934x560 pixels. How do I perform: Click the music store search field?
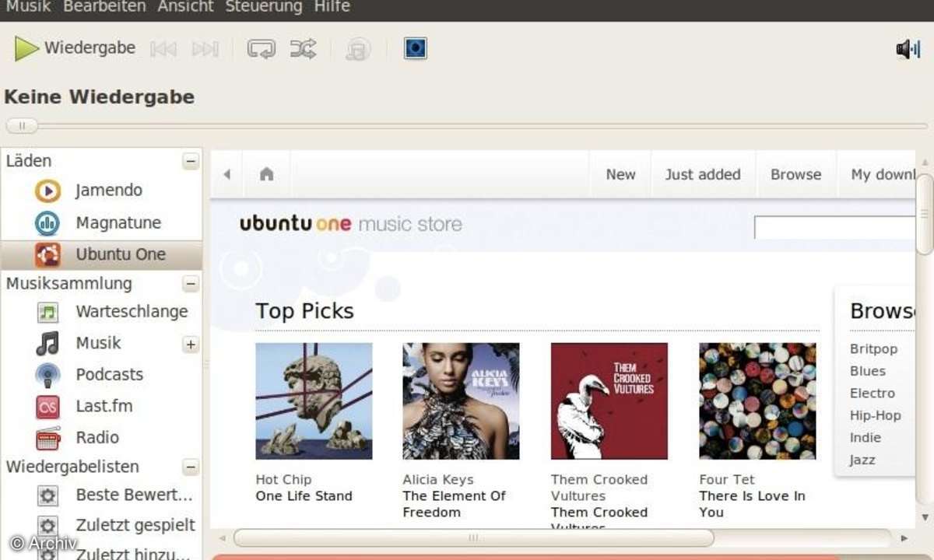tap(834, 227)
